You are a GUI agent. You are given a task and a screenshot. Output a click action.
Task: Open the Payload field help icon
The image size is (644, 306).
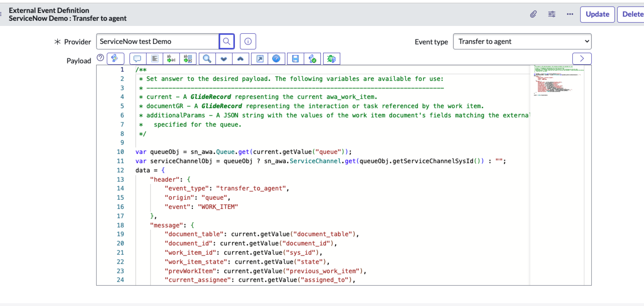point(100,58)
